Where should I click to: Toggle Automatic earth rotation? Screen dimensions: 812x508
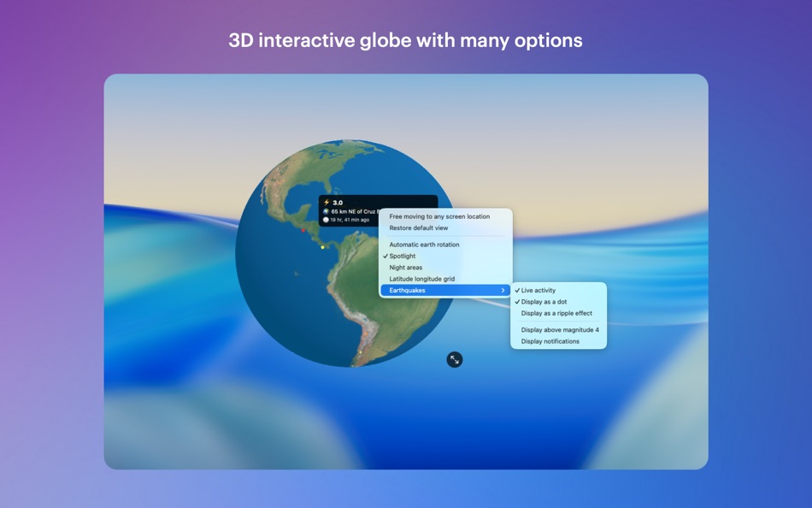[424, 245]
